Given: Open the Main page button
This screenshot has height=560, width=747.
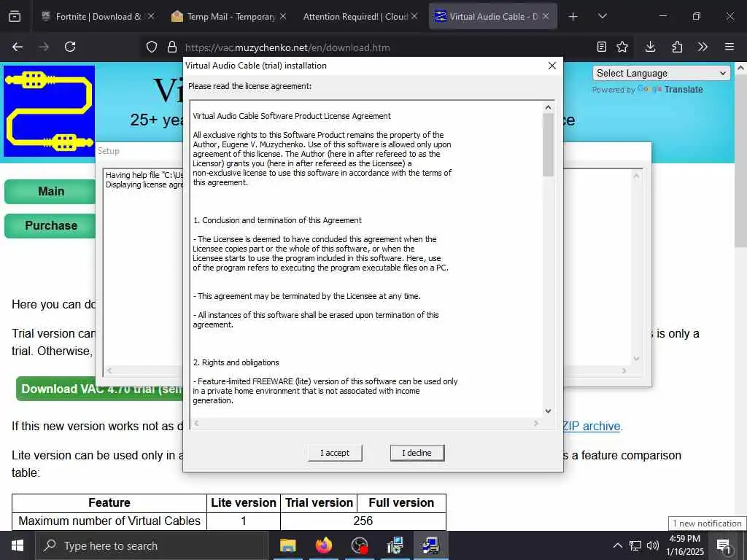Looking at the screenshot, I should pos(50,192).
